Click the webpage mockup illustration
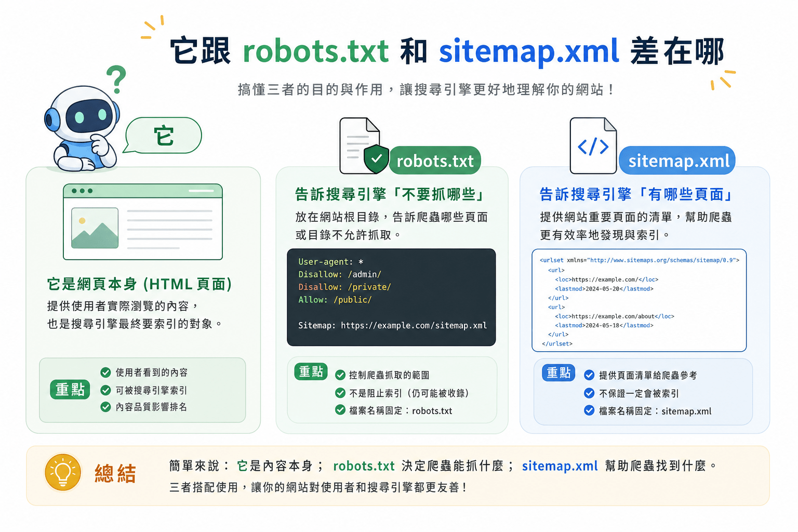 point(143,222)
